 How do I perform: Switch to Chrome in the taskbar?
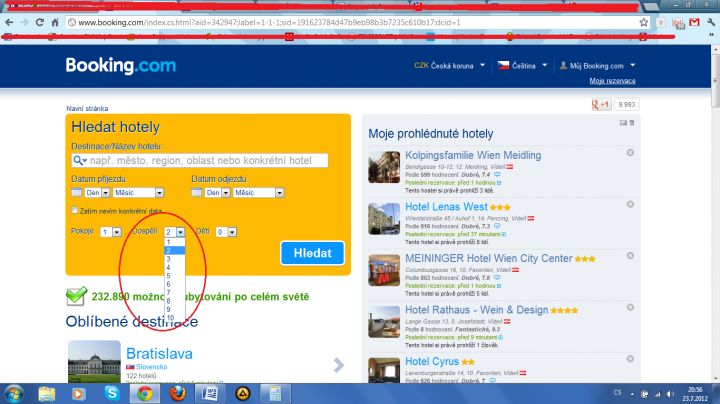(145, 394)
